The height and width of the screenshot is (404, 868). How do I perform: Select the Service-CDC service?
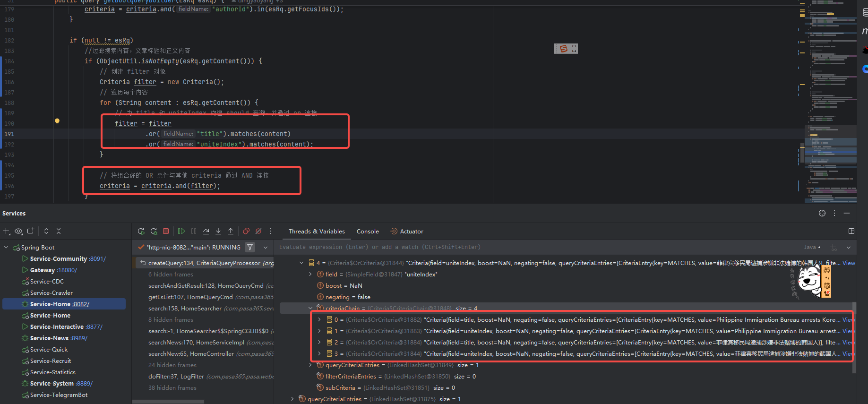[47, 282]
